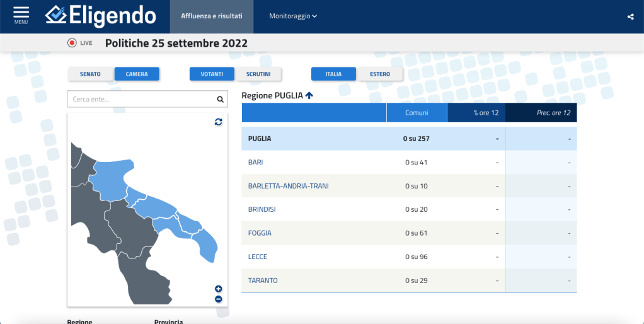Open the hamburger MENU icon
Image resolution: width=644 pixels, height=324 pixels.
pyautogui.click(x=21, y=15)
